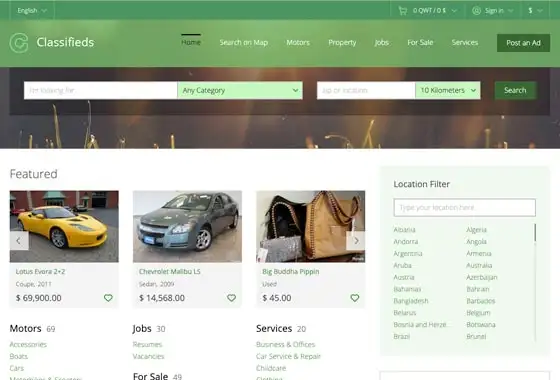Filter location by Albania
The image size is (560, 380).
coord(404,230)
